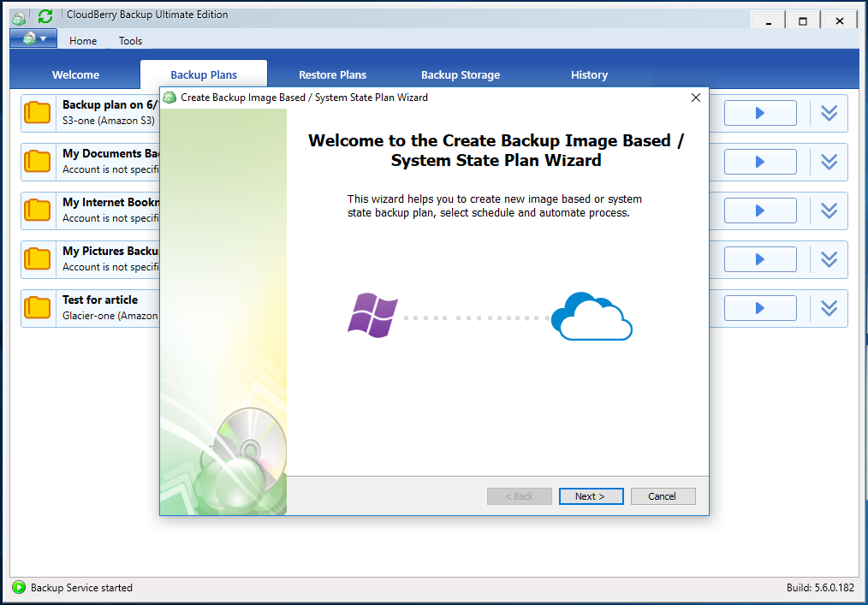
Task: Click folder icon of Test for article plan
Action: point(38,308)
